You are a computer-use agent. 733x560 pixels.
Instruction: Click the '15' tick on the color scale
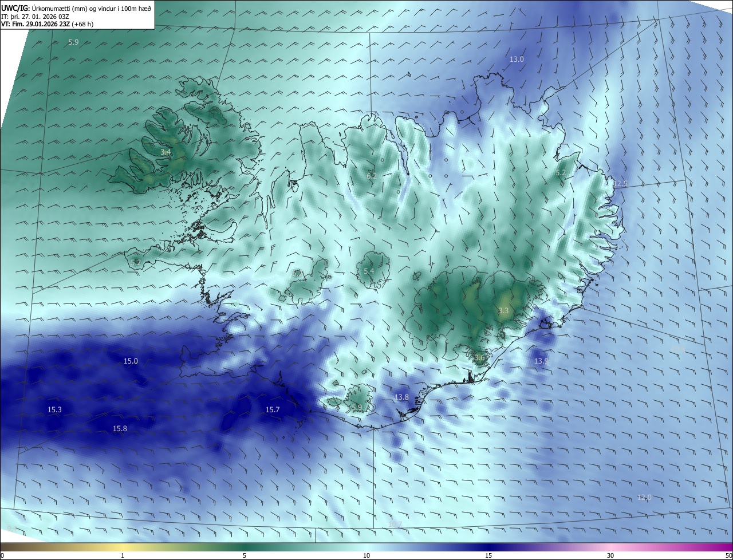488,555
